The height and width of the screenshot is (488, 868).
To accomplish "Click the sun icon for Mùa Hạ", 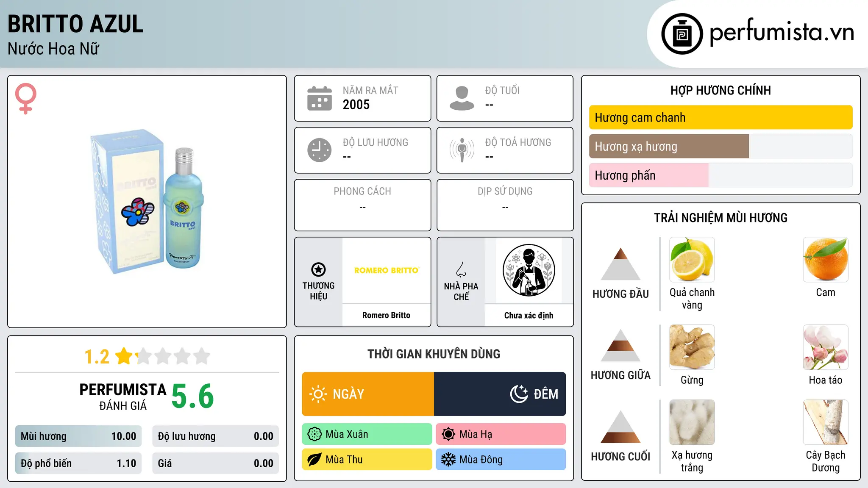I will tap(448, 434).
